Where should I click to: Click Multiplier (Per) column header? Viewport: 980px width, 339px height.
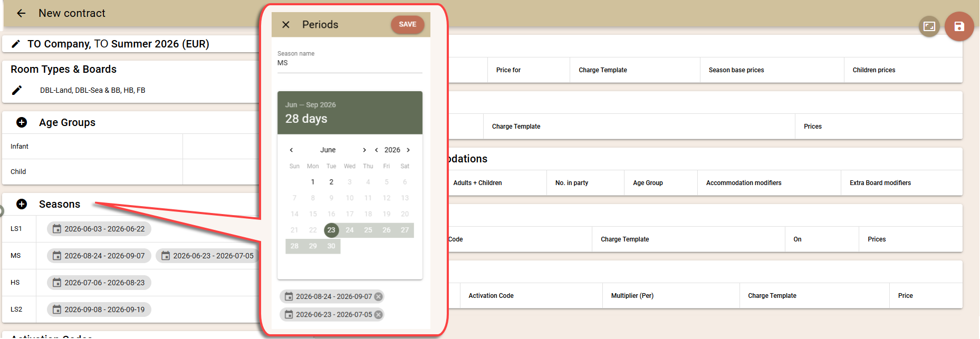pyautogui.click(x=632, y=296)
